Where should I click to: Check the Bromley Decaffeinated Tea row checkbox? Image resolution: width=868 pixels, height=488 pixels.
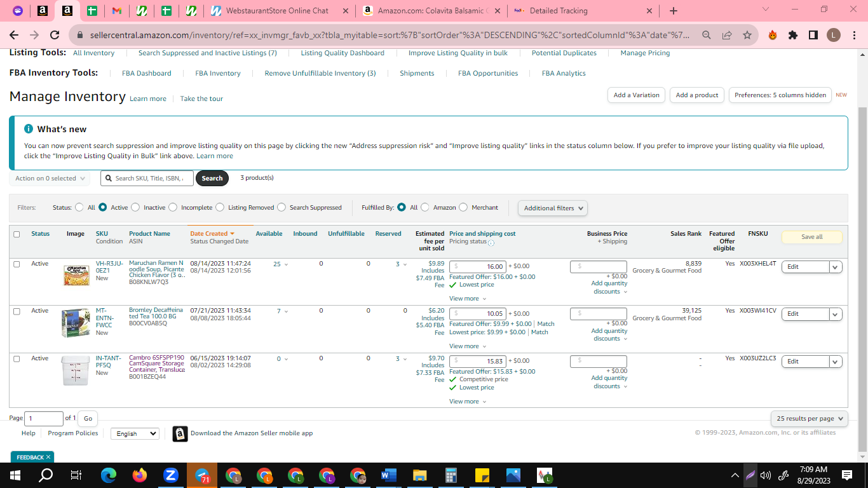17,311
